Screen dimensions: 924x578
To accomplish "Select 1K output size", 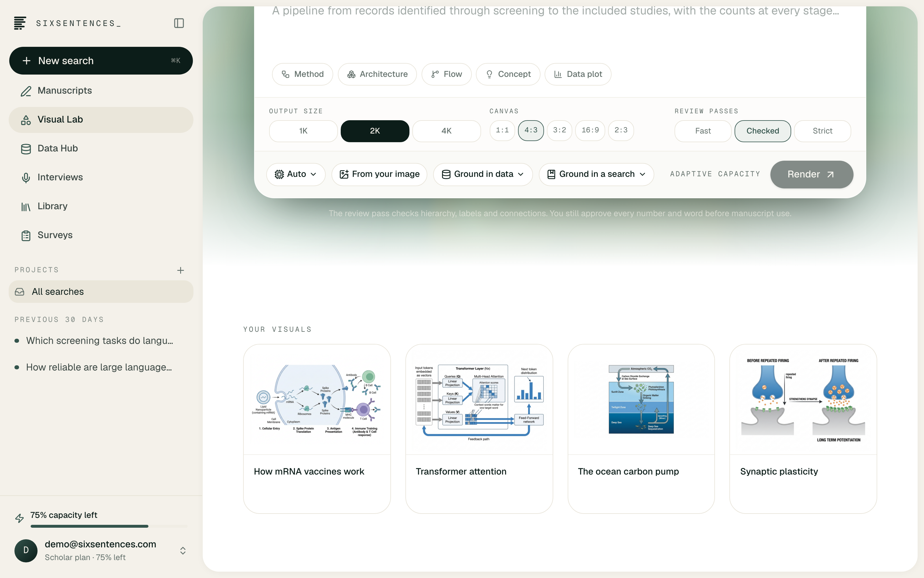I will (303, 131).
